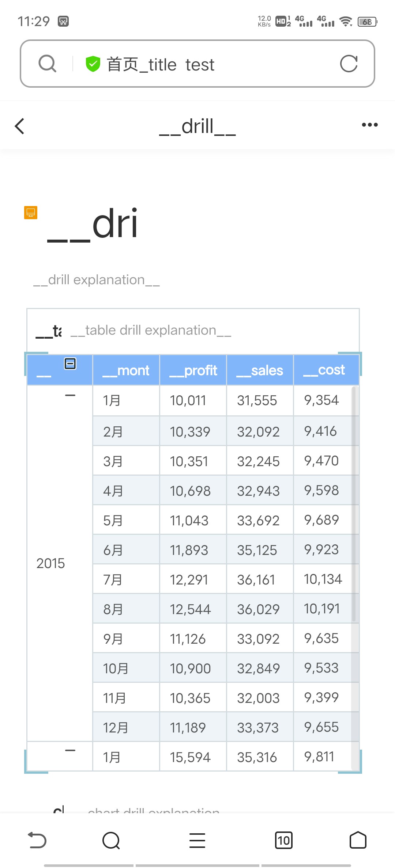
Task: Click the table's vertical scrollbar
Action: pos(354,504)
